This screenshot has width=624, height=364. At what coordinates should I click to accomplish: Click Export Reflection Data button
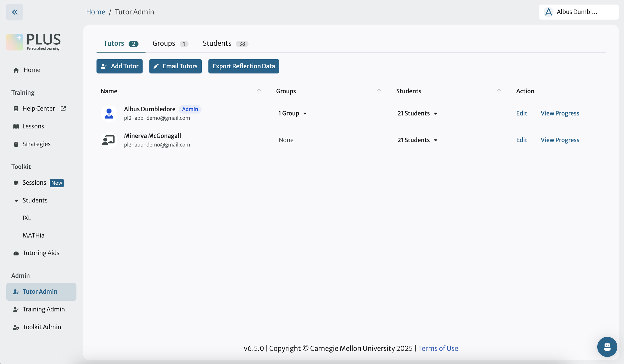coord(244,66)
